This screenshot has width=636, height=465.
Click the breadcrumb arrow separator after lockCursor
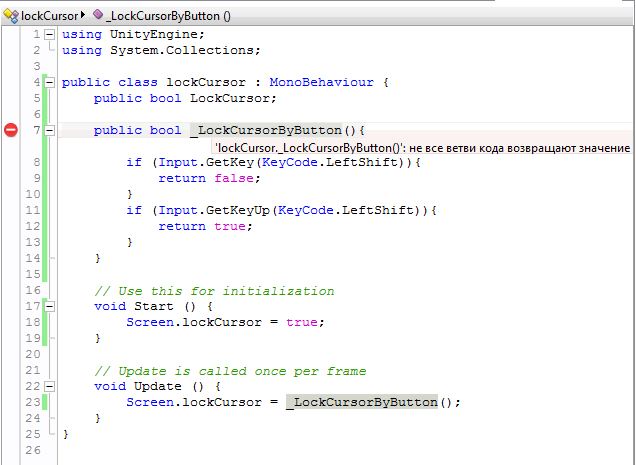click(x=84, y=16)
